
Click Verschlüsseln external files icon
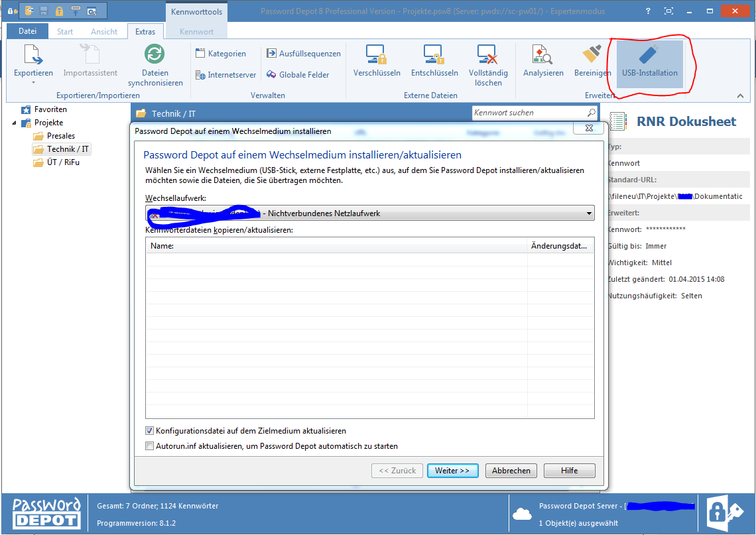[376, 54]
